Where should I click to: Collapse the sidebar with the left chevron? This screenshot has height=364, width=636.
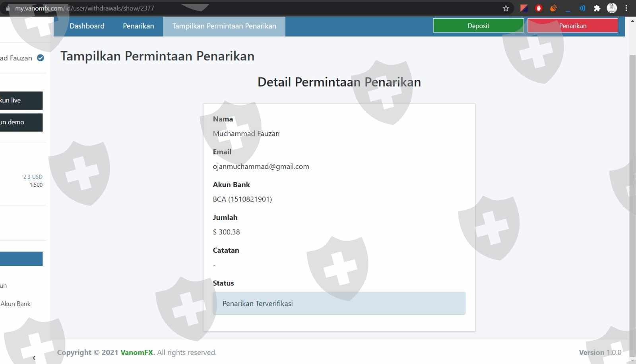tap(34, 358)
